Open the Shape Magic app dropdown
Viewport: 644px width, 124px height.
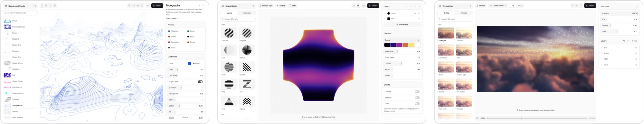click(x=238, y=6)
